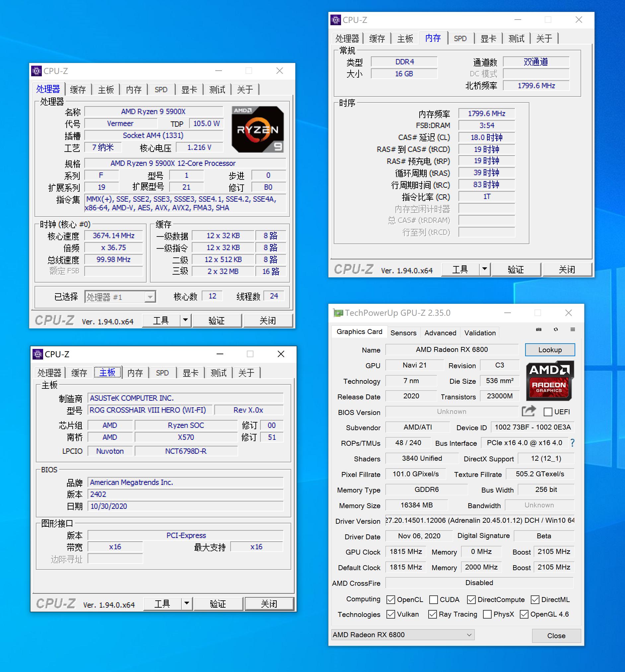Refresh GPU-Z readings via refresh icon
Viewport: 625px width, 672px height.
pyautogui.click(x=555, y=329)
